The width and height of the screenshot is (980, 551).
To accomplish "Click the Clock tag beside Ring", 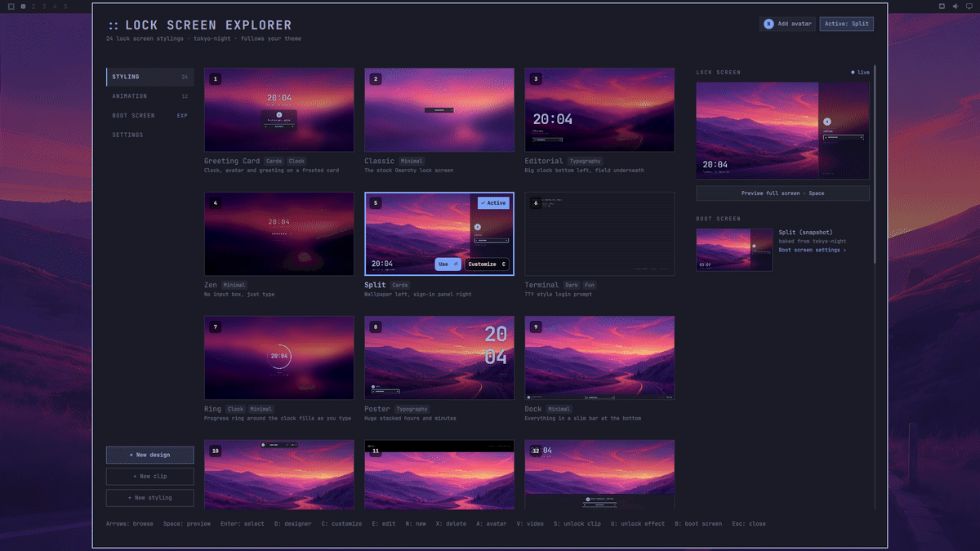I will 235,410.
